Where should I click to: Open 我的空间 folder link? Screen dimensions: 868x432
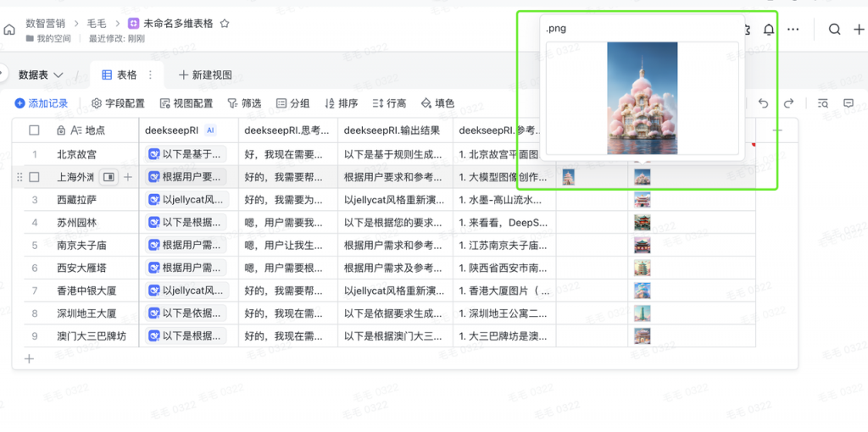tap(47, 39)
